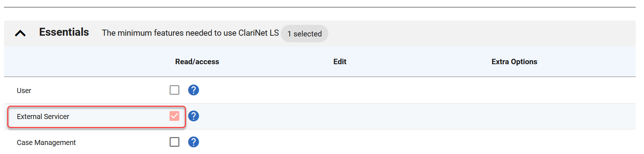
Task: Select the External Servicer row label
Action: click(x=43, y=116)
